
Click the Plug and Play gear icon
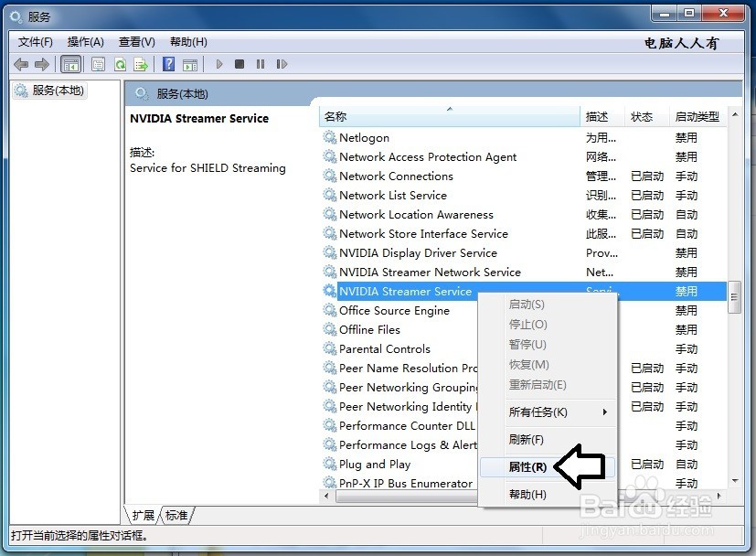tap(330, 464)
